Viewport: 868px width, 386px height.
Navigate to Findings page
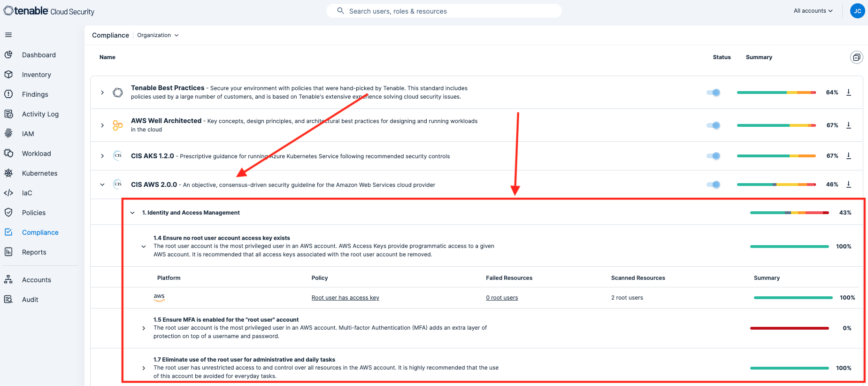tap(35, 94)
